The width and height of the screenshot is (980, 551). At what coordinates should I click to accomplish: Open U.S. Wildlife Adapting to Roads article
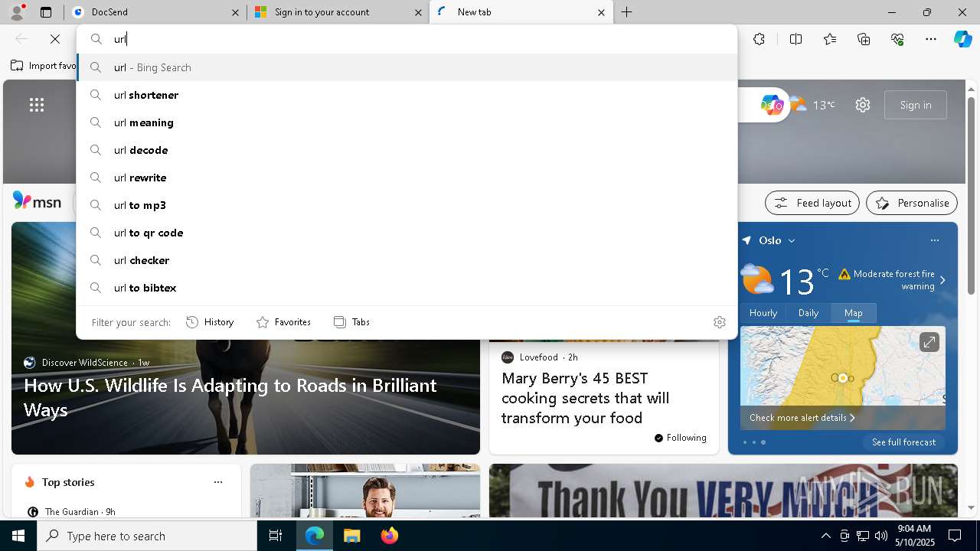point(230,397)
